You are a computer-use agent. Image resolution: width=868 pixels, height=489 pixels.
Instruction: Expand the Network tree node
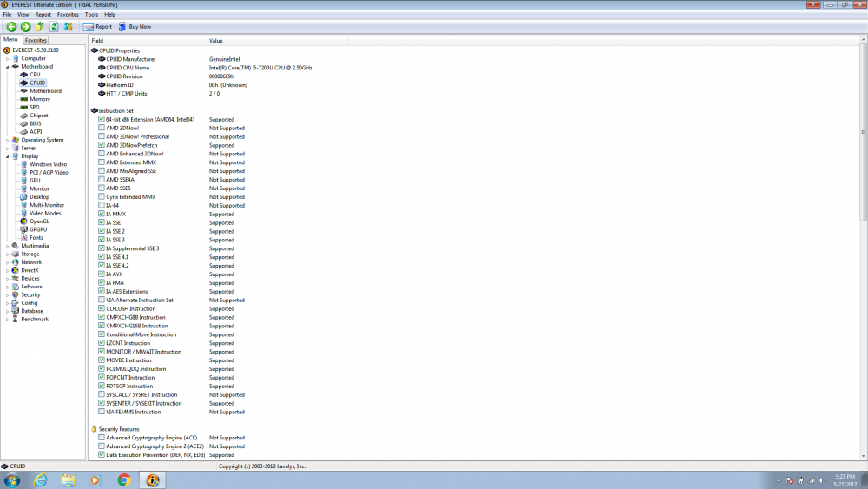click(7, 262)
